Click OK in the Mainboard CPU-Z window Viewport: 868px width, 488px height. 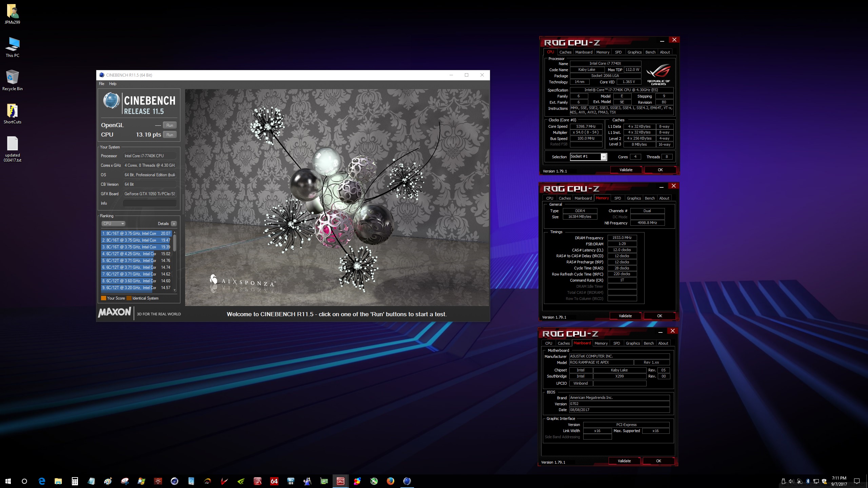tap(658, 461)
